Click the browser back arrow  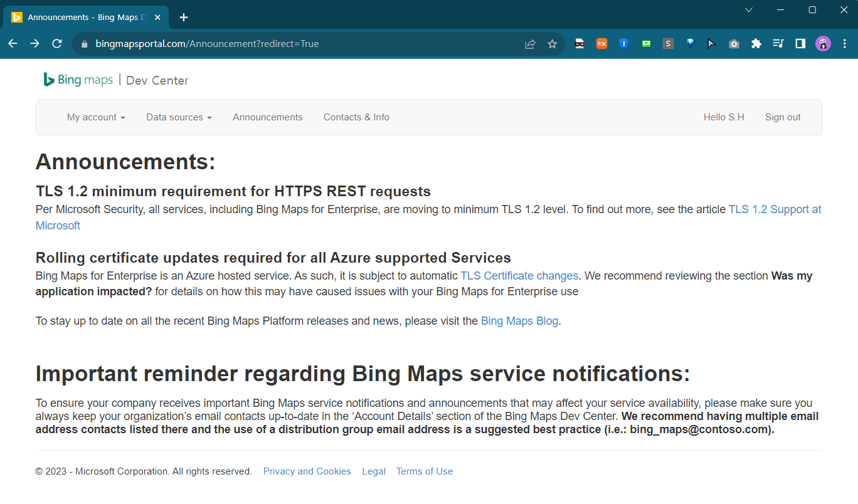click(x=13, y=44)
